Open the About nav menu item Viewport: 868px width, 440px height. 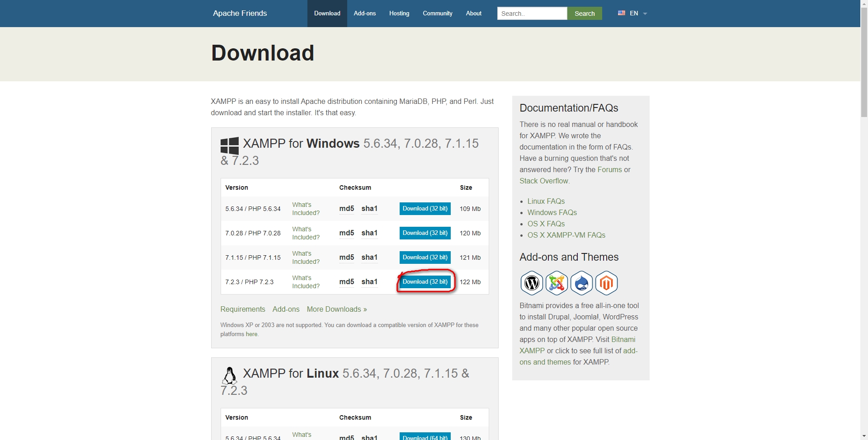[474, 14]
